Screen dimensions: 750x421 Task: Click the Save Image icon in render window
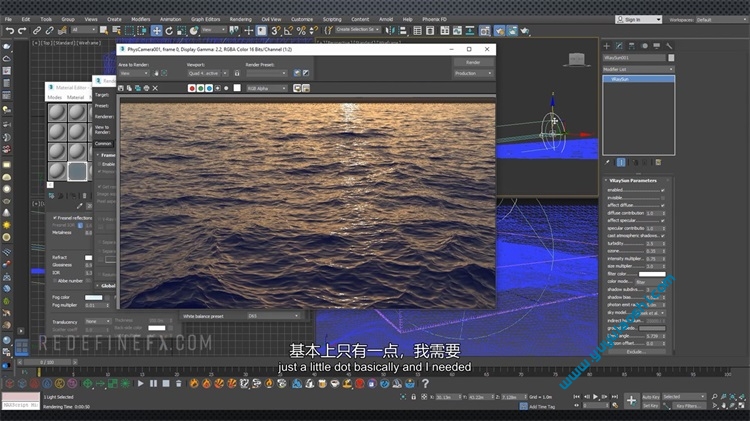click(121, 88)
